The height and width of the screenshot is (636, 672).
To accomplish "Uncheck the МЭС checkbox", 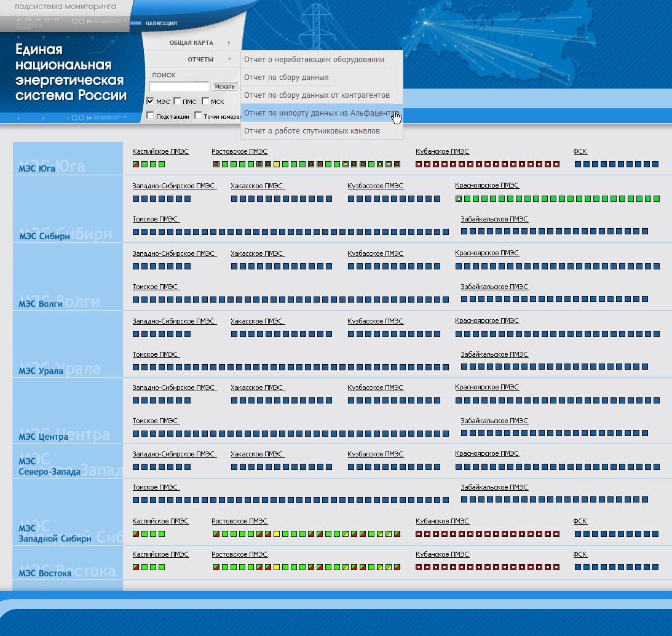I will click(x=150, y=101).
